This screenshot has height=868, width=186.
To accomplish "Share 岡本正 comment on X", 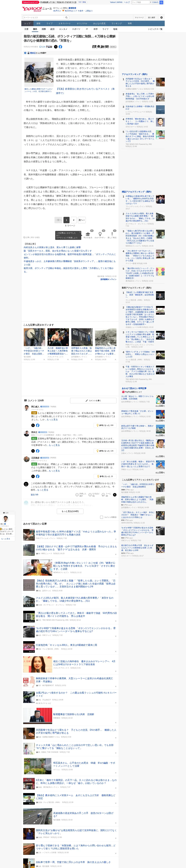I will [x=33, y=451].
